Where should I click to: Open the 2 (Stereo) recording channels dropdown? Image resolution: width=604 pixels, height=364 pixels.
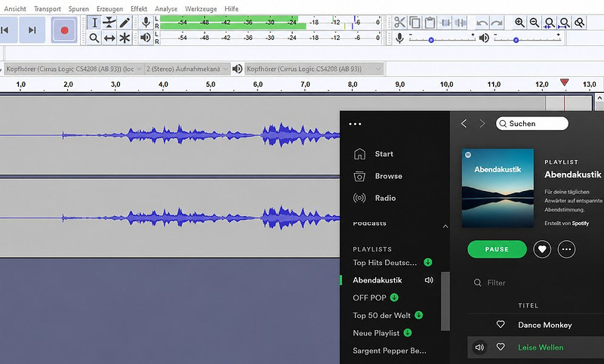187,69
